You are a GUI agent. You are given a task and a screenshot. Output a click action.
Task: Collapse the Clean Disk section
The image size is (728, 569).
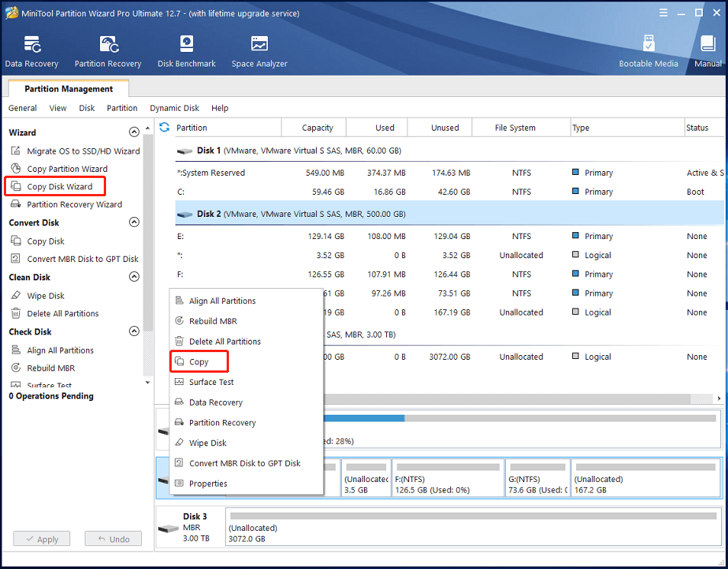[x=134, y=276]
